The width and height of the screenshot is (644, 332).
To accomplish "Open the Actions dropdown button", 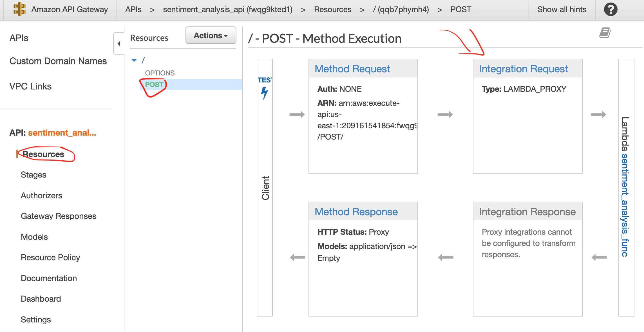I will click(x=211, y=35).
